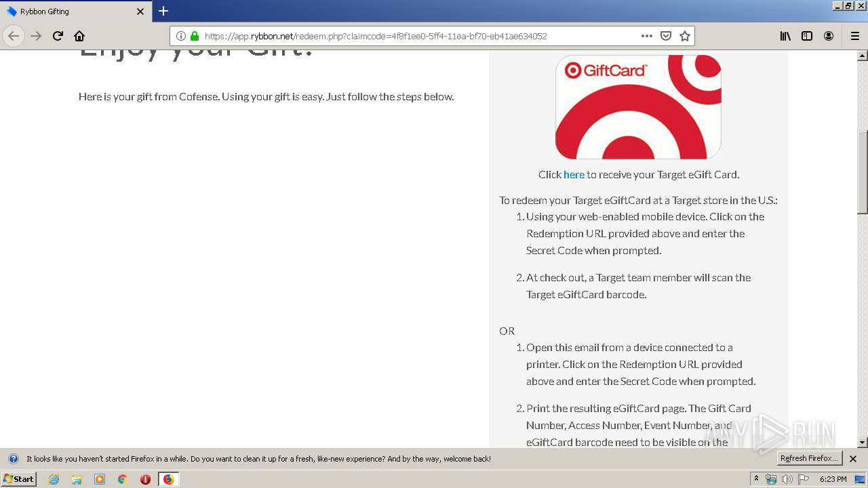Image resolution: width=868 pixels, height=488 pixels.
Task: Open Windows Explorer folder from the taskbar
Action: (x=77, y=479)
